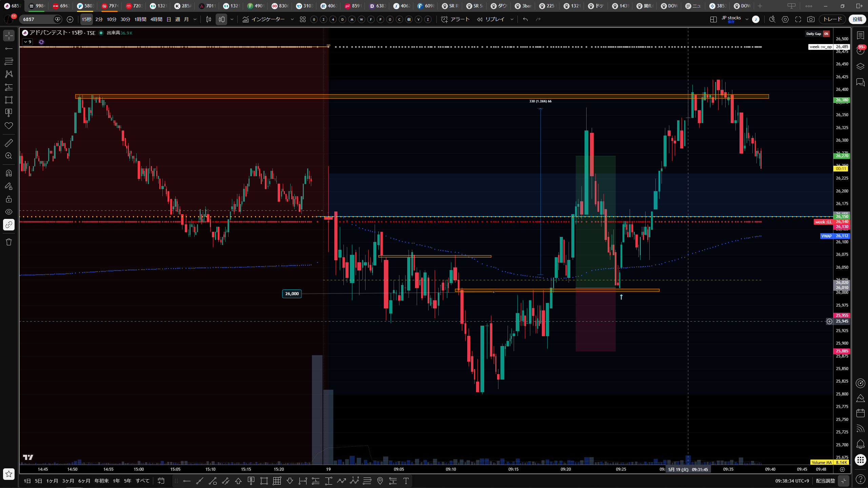Expand the timeframe interval dropdown chevron

point(195,19)
